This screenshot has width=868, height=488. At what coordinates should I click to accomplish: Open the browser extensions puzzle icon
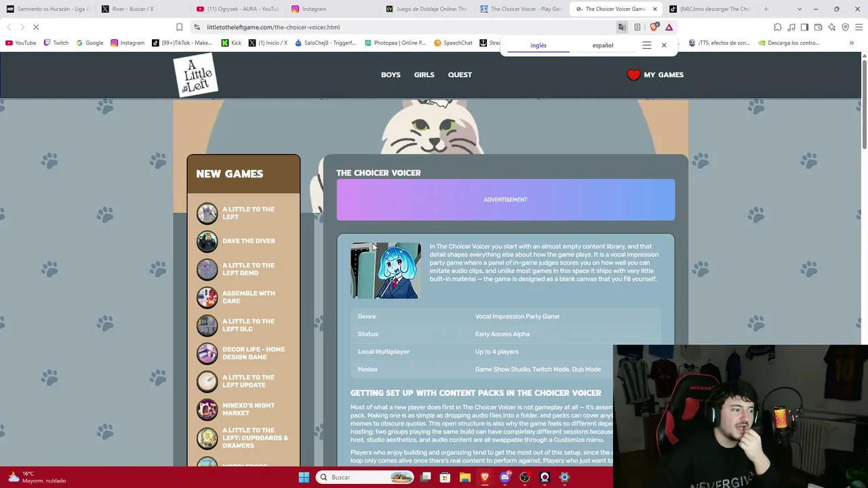pos(778,27)
